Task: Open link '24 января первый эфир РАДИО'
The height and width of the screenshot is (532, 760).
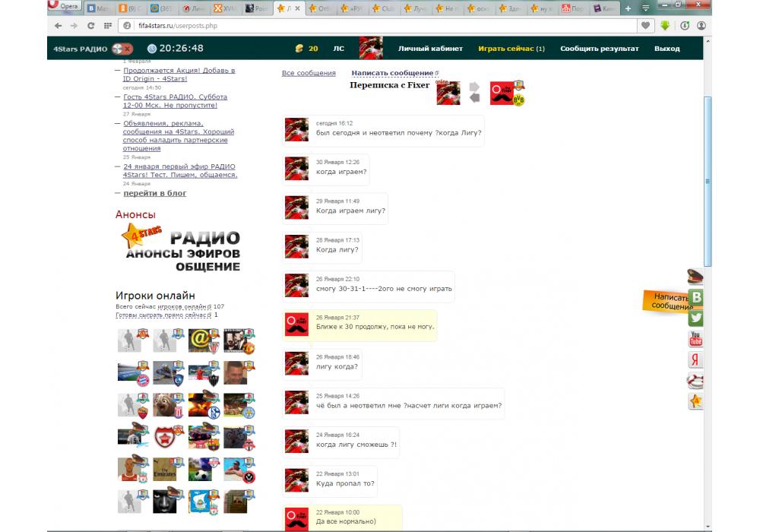Action: point(180,170)
